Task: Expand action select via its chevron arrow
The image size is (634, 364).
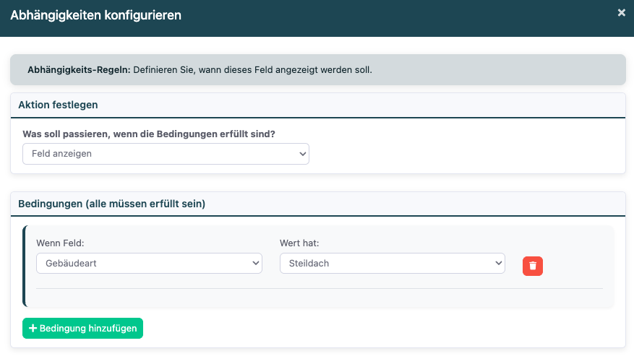Action: coord(302,154)
